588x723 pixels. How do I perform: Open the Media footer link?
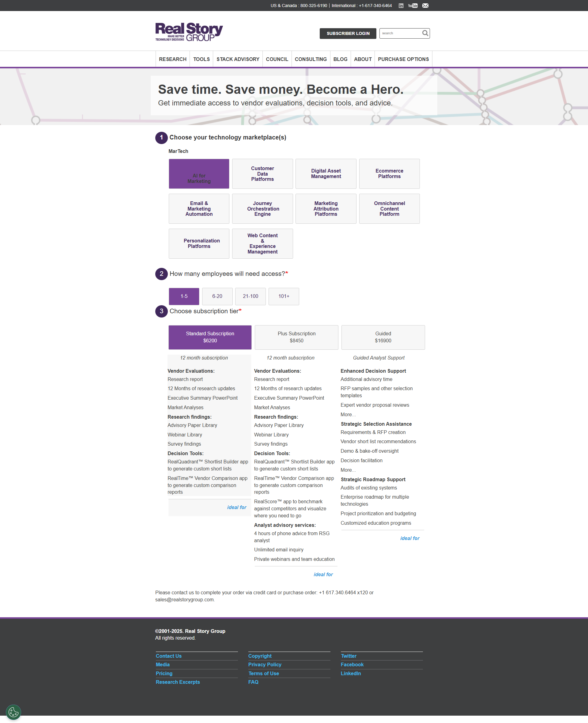tap(163, 665)
